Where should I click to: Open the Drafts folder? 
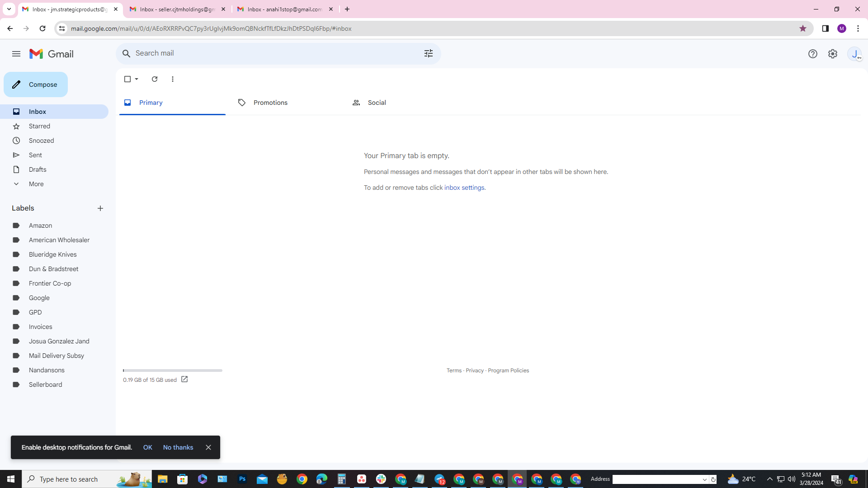point(54,169)
